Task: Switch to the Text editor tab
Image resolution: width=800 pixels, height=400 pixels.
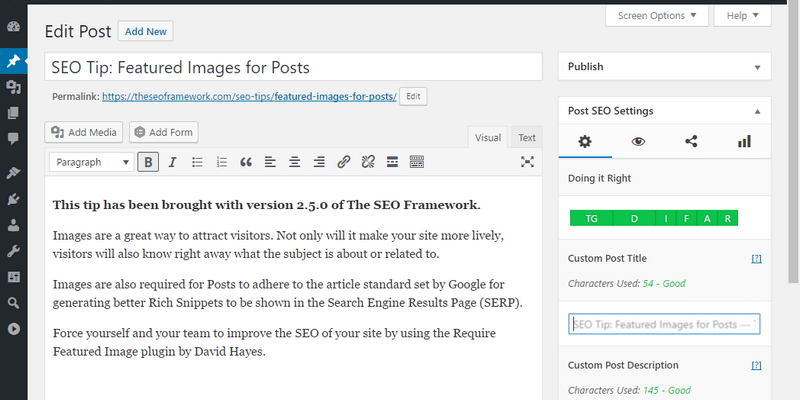Action: [x=526, y=138]
